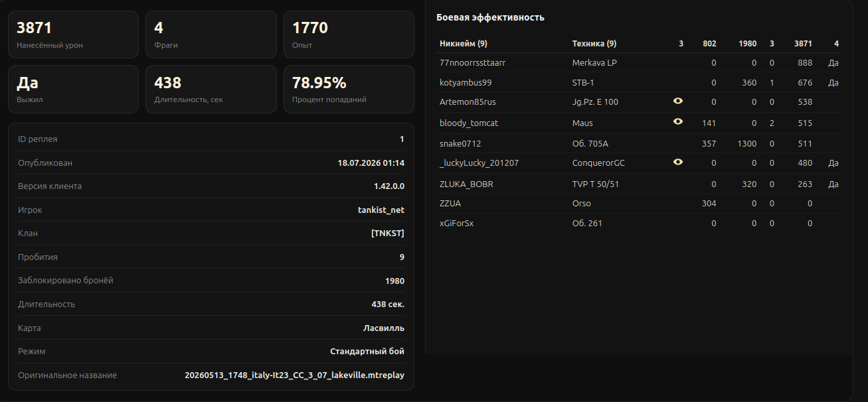Image resolution: width=868 pixels, height=402 pixels.
Task: Sort table by Никнейм (9) column header
Action: [x=464, y=44]
